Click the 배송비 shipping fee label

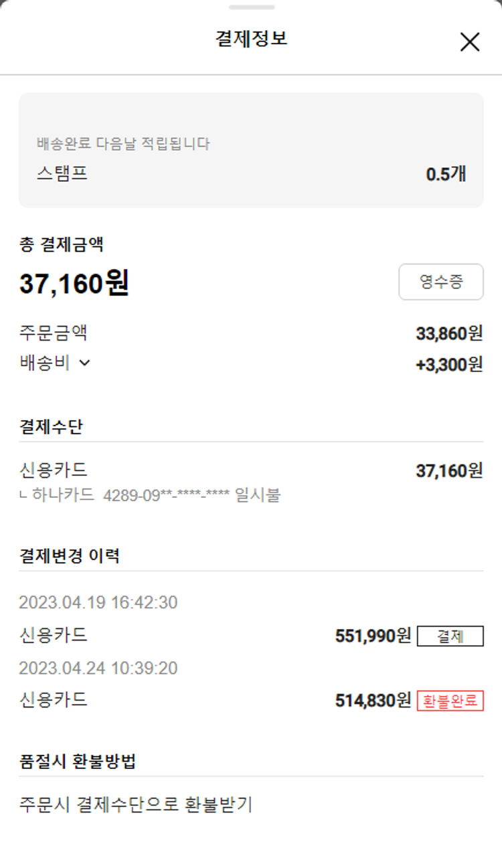coord(44,363)
